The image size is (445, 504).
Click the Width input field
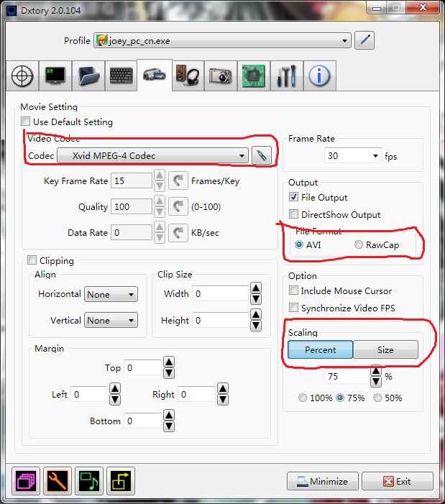click(x=221, y=293)
